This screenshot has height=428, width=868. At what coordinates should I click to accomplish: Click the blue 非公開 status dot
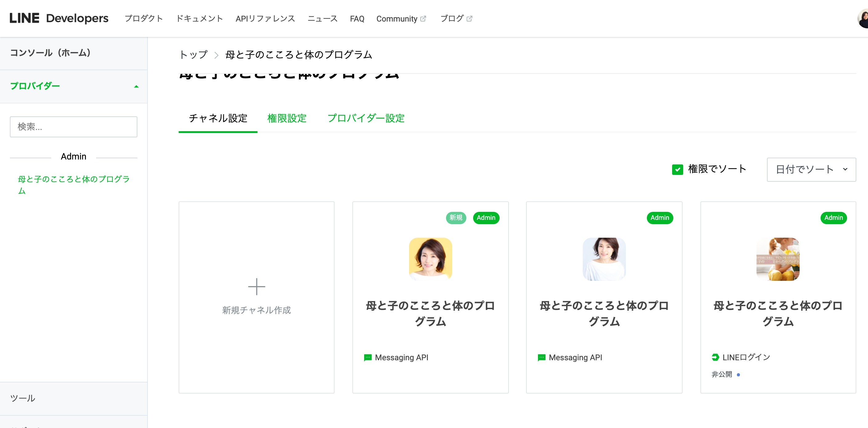738,375
